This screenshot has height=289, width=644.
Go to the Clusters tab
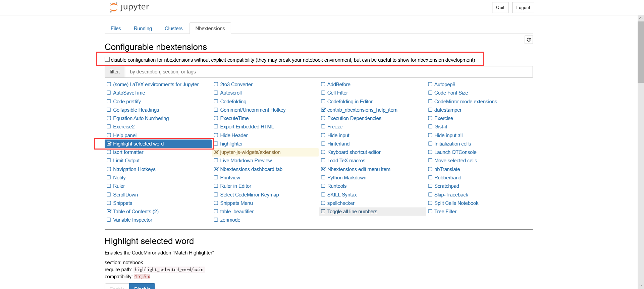(173, 28)
